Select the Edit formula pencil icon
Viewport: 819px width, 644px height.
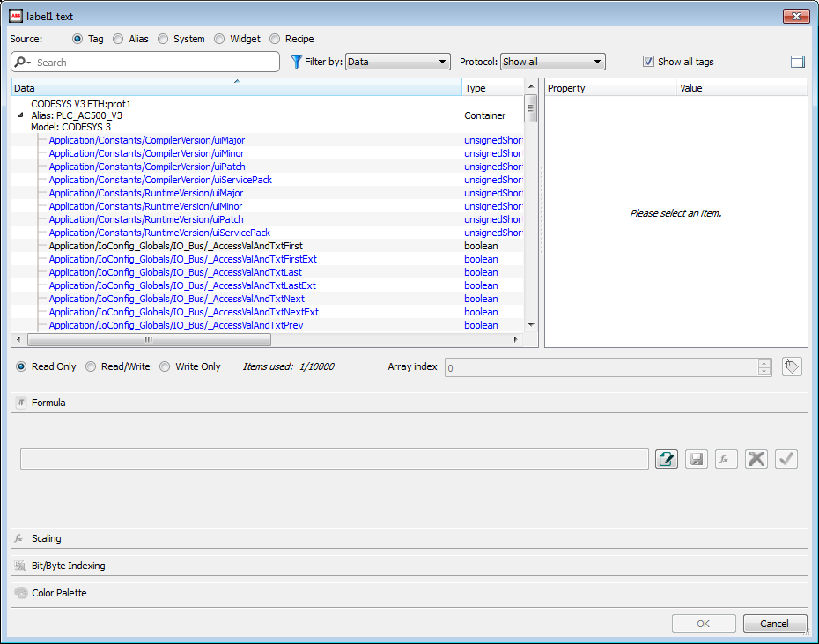click(x=667, y=459)
